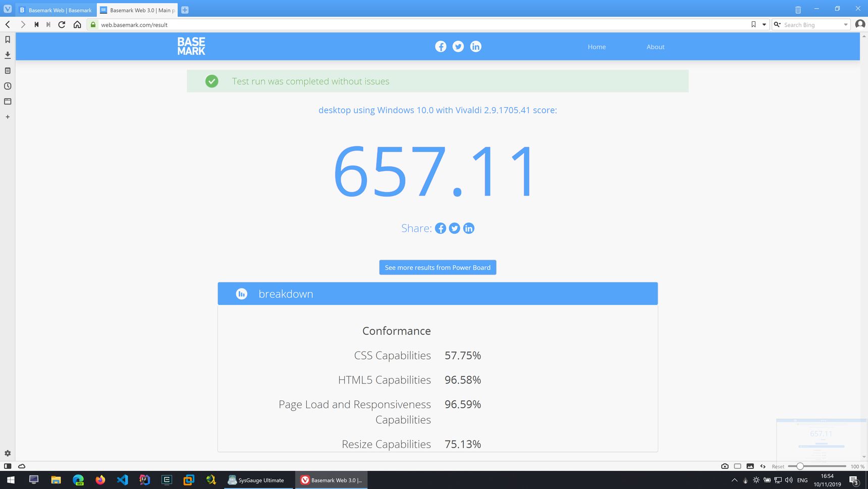The height and width of the screenshot is (489, 868).
Task: Open the volume control tray icon
Action: (x=789, y=480)
